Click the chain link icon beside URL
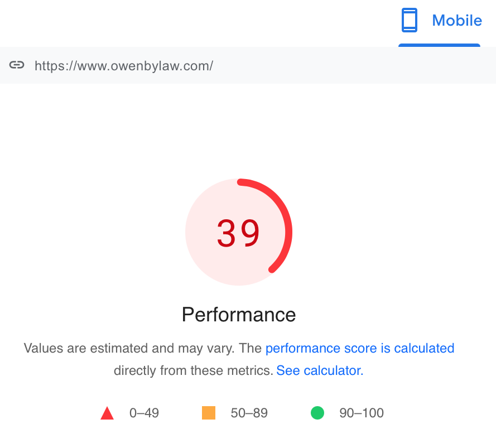This screenshot has width=496, height=448. click(x=17, y=65)
